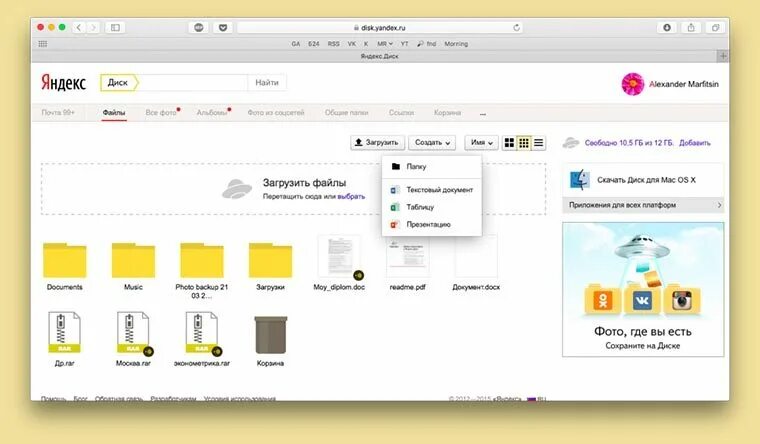Open the Загрузки folder
Image resolution: width=760 pixels, height=444 pixels.
tap(270, 266)
